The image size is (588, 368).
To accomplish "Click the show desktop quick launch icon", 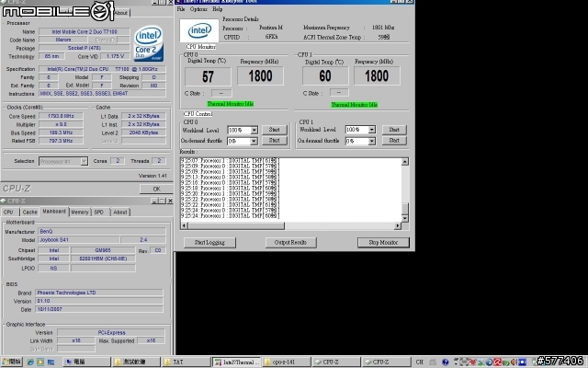I will coord(51,362).
